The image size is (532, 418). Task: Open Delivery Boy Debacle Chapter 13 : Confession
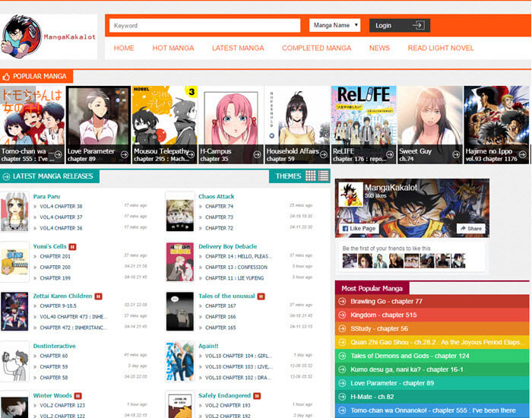click(236, 268)
